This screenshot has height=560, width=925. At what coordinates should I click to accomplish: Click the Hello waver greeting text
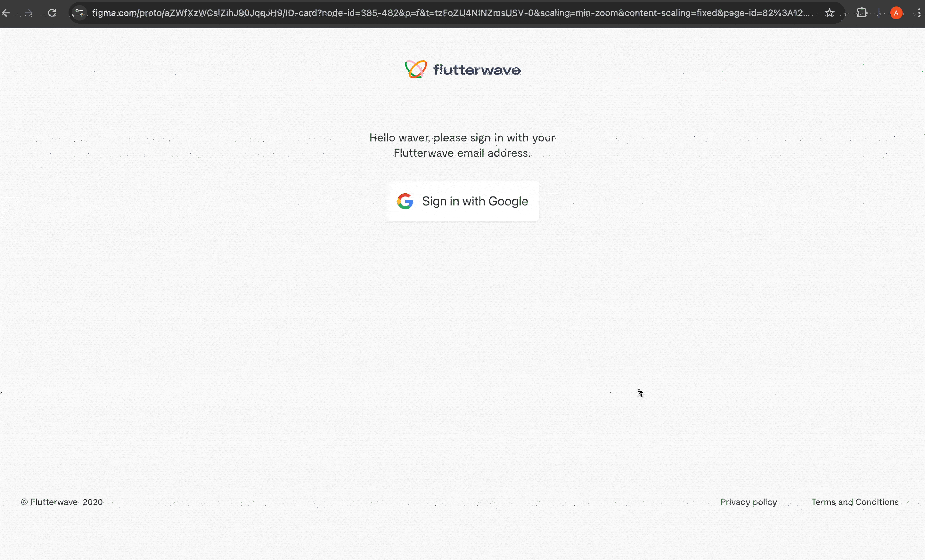click(462, 145)
